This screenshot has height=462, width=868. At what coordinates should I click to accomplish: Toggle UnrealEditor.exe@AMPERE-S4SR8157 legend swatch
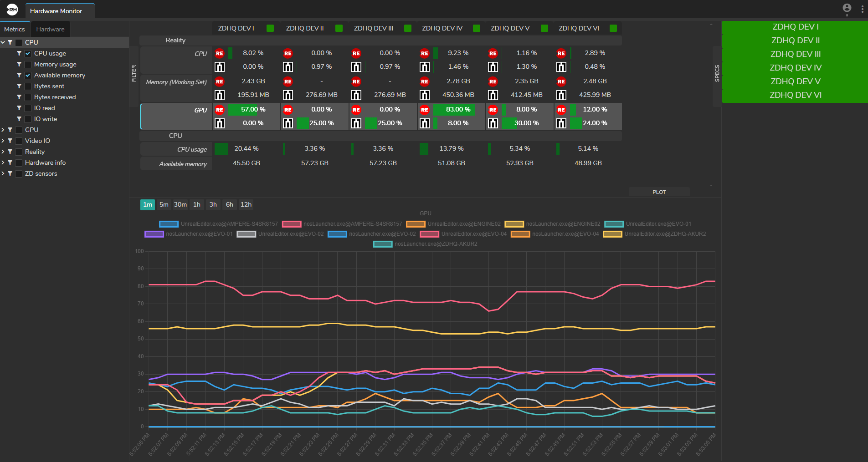click(x=169, y=224)
